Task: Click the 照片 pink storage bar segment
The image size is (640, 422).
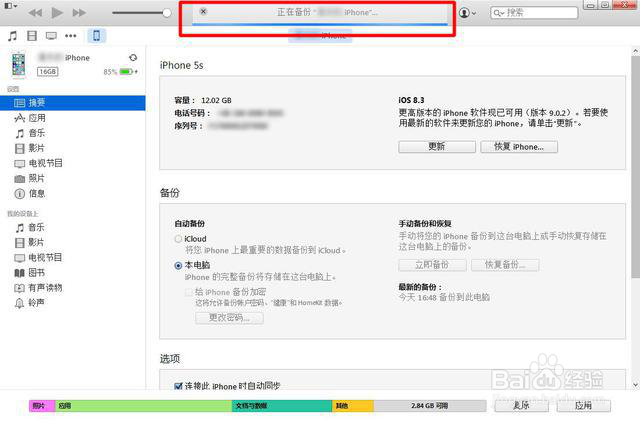Action: point(42,406)
